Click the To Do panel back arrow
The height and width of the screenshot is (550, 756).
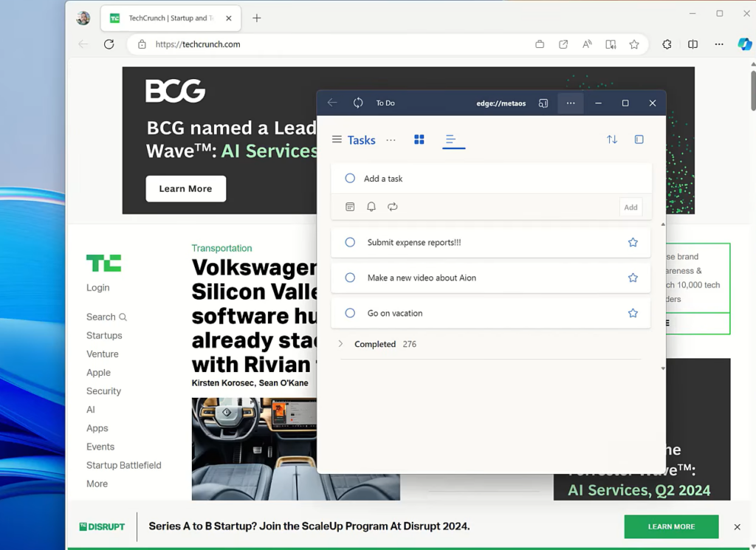click(x=332, y=103)
